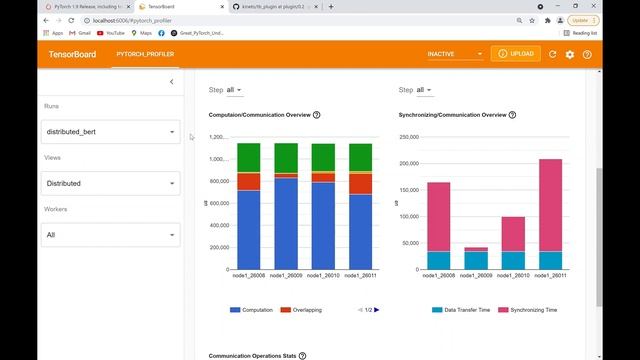Open the Facebook bookmark icon
Image resolution: width=640 pixels, height=360 pixels.
[x=162, y=33]
